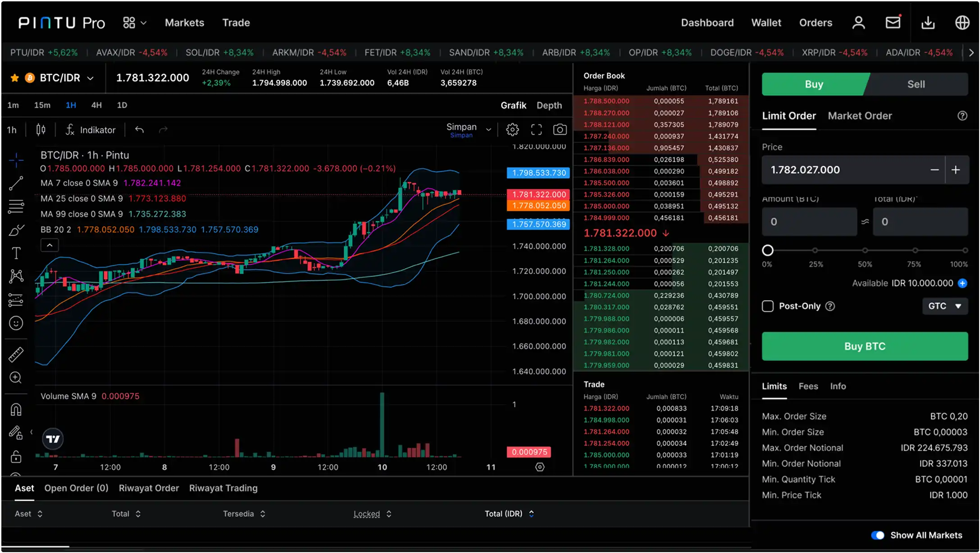This screenshot has height=553, width=980.
Task: Select the 1m timeframe
Action: [13, 105]
